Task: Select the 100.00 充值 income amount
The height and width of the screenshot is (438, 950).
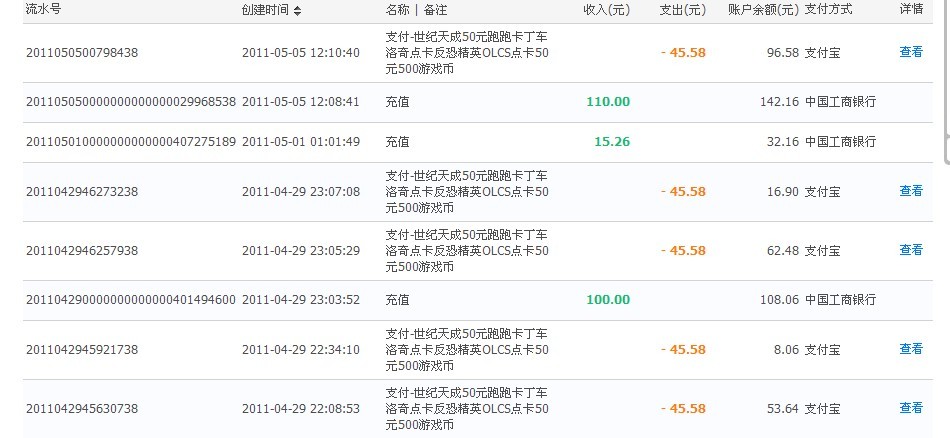Action: pos(608,300)
